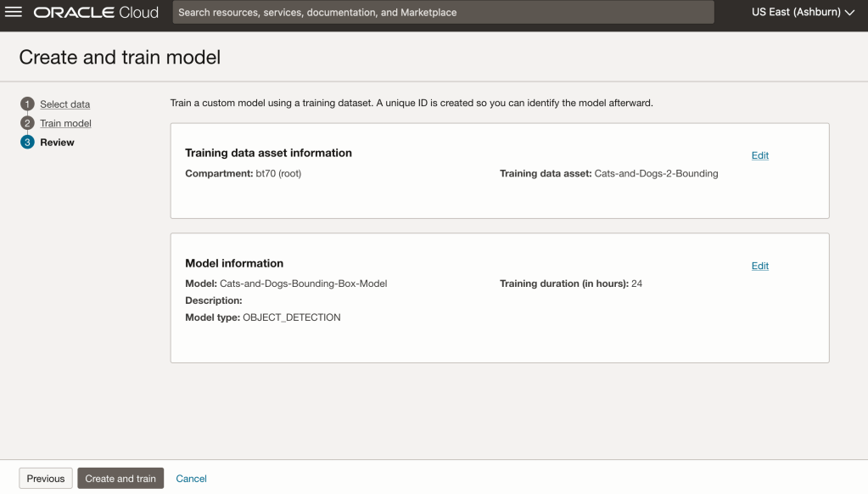Click the Training data asset information heading
This screenshot has width=868, height=494.
click(268, 153)
